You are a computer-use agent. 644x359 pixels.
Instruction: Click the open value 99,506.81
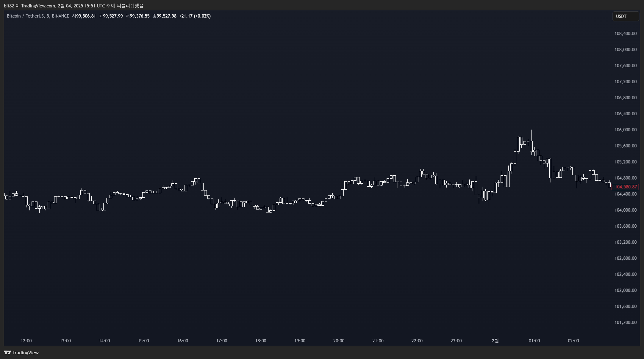(x=86, y=16)
